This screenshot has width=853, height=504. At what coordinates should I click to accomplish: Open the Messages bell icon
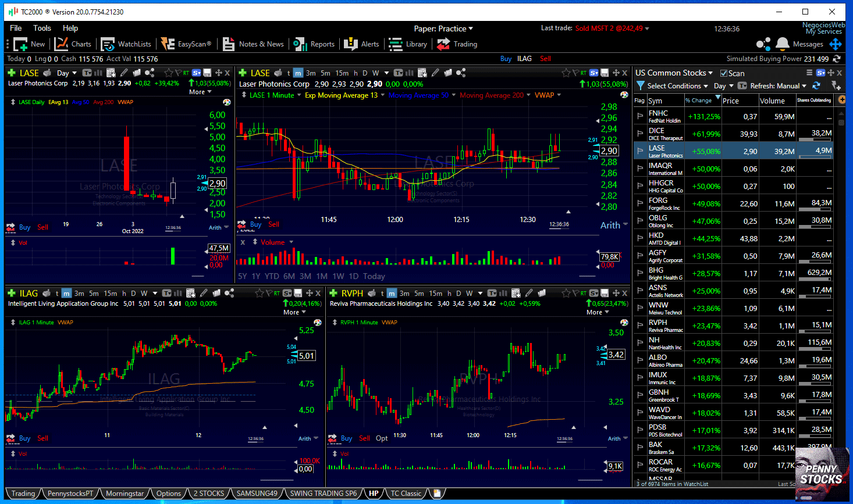(x=783, y=44)
